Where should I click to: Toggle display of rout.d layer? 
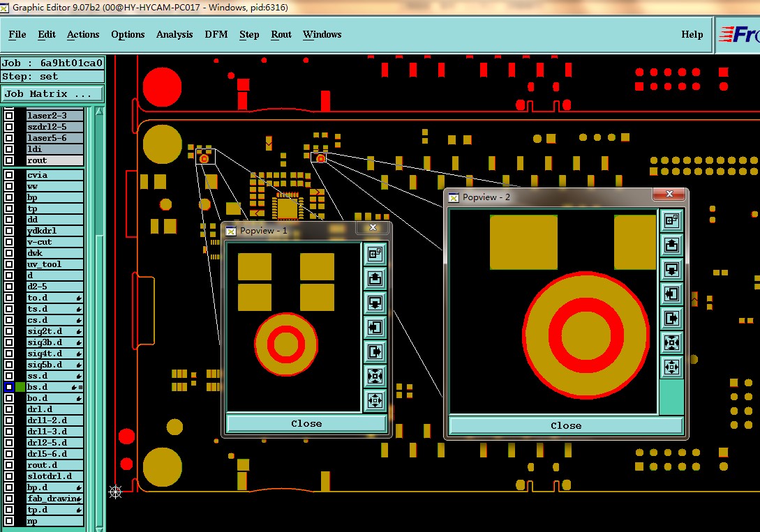tap(9, 464)
